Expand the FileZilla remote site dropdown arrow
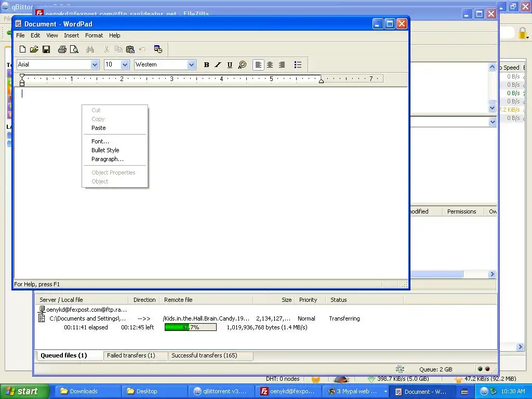Viewport: 532px width, 399px height. tap(493, 122)
